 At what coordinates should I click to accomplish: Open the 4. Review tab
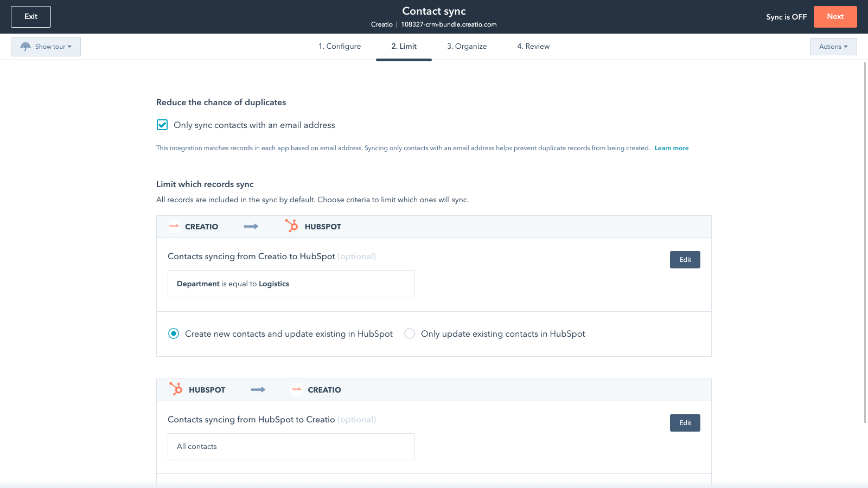[533, 47]
